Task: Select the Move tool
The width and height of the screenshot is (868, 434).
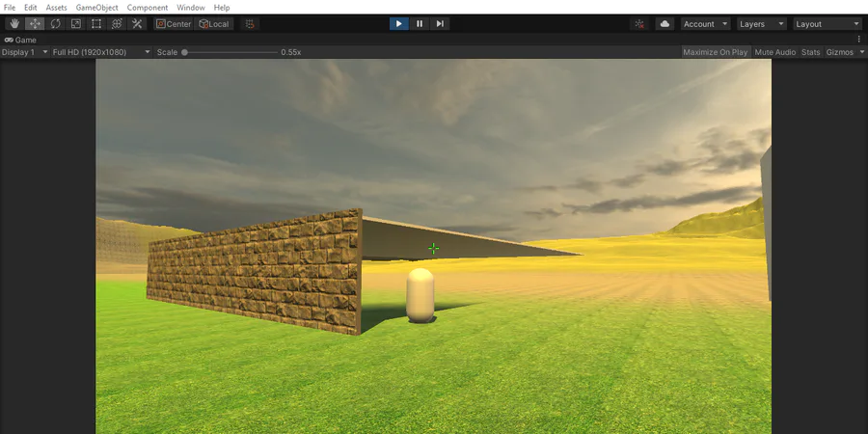Action: click(x=35, y=24)
